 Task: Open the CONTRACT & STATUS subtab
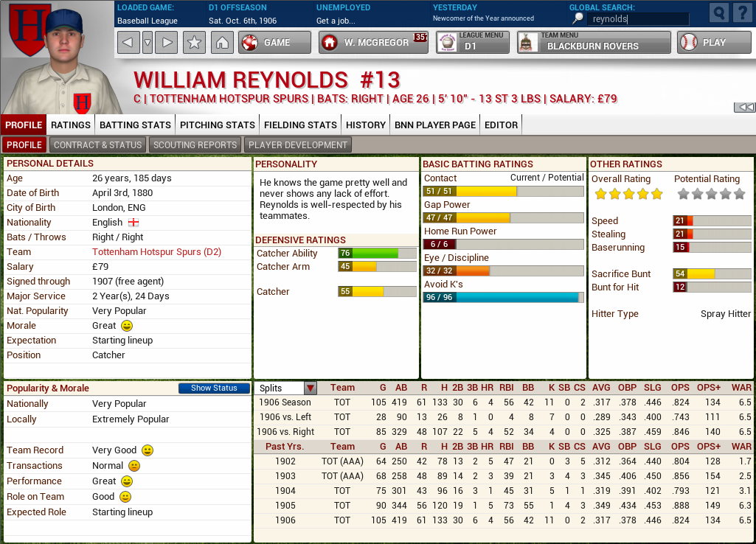pos(97,144)
